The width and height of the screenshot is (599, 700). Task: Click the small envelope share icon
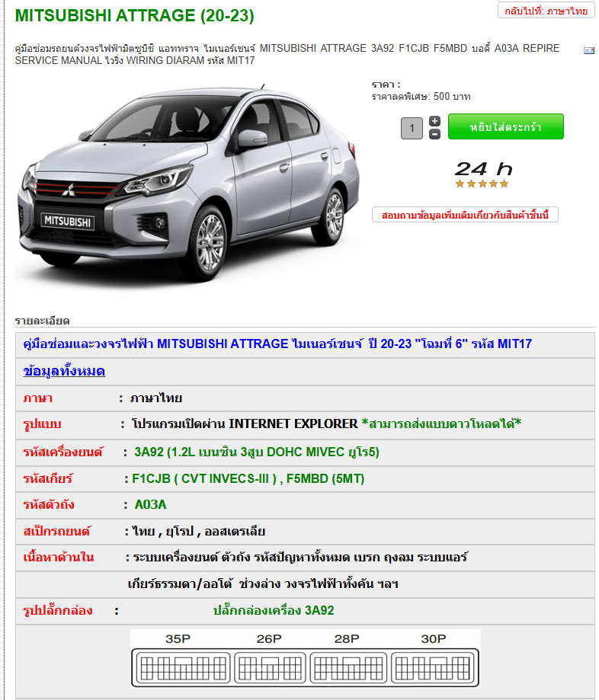(x=589, y=50)
